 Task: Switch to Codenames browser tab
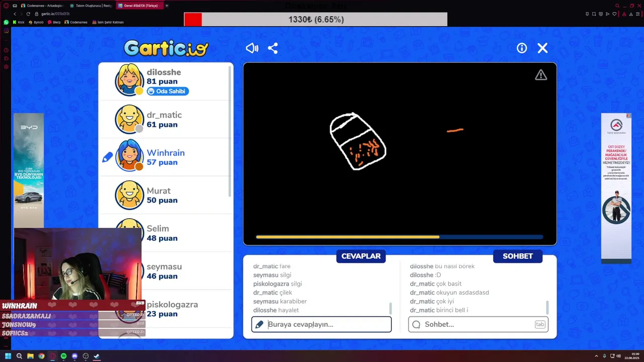[42, 6]
